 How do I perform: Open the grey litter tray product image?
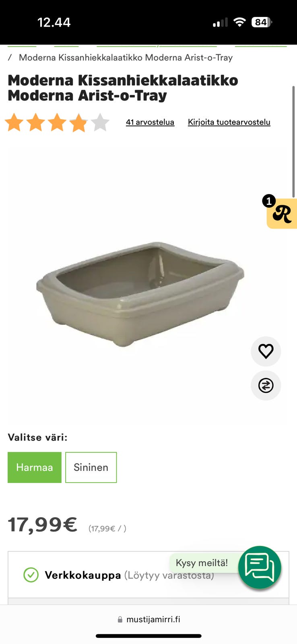tap(140, 293)
